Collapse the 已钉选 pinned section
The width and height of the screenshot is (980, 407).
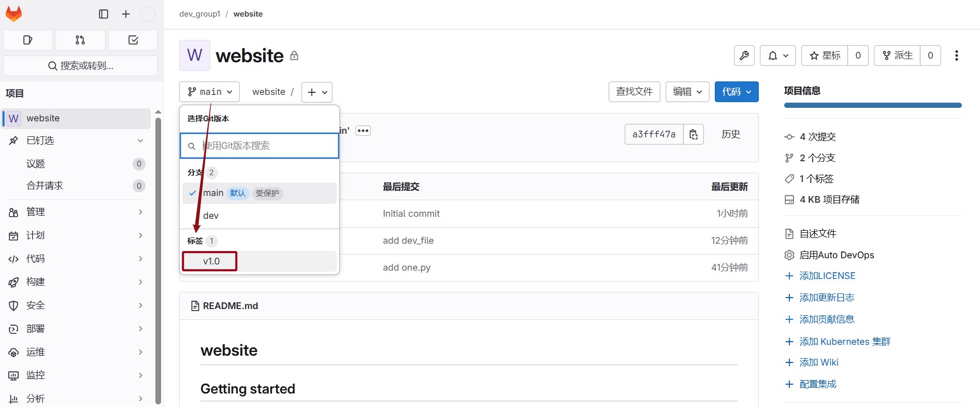point(140,141)
